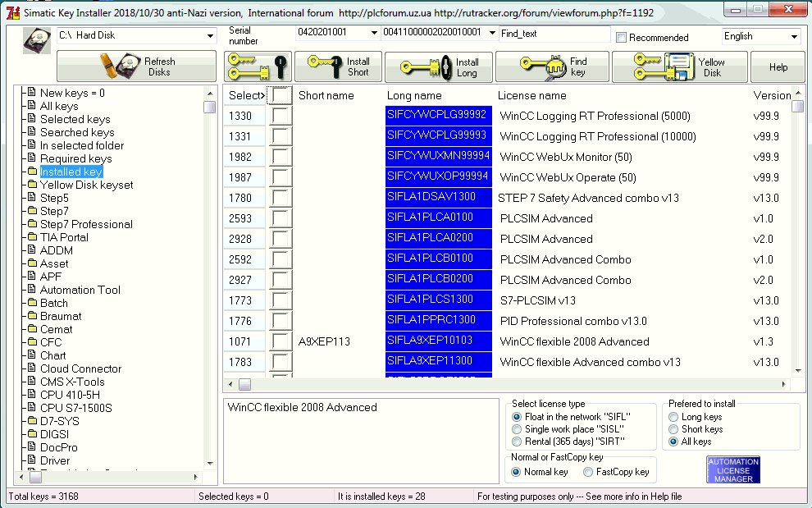Check the box for row 2593
The width and height of the screenshot is (812, 508).
[x=281, y=218]
